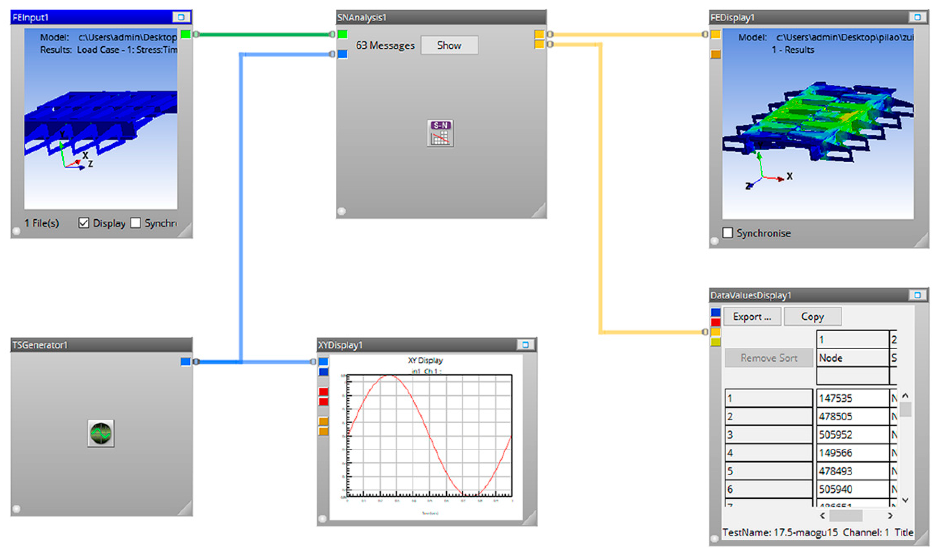Click SNAnalysis1 blue time series input port
The height and width of the screenshot is (560, 939).
[343, 54]
